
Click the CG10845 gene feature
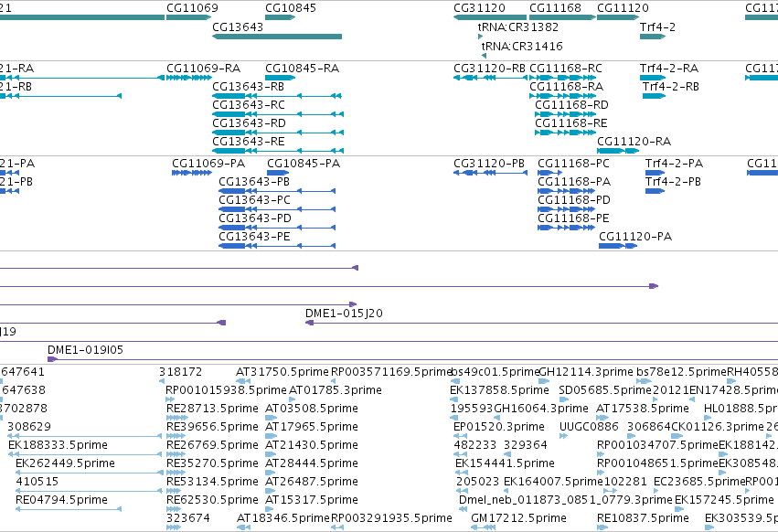[x=281, y=17]
